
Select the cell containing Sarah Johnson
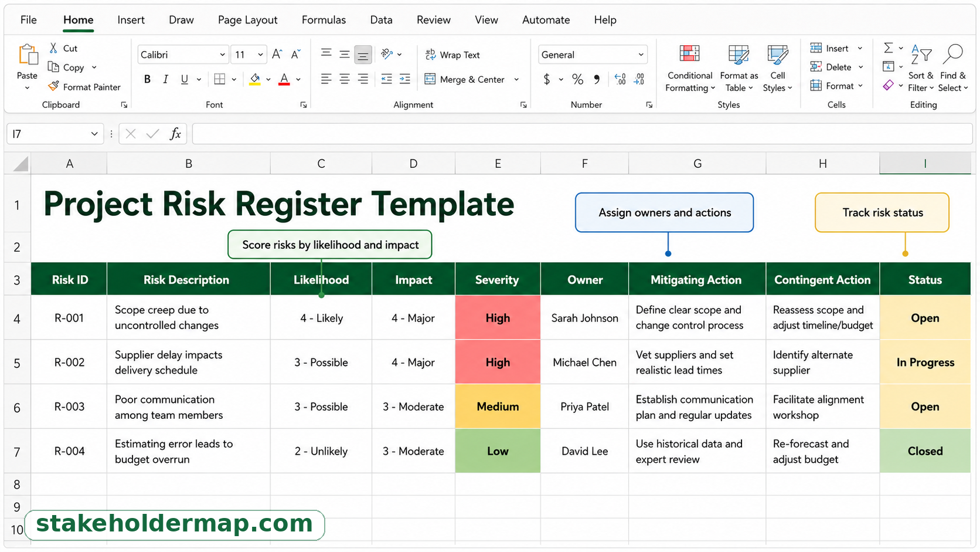[584, 318]
